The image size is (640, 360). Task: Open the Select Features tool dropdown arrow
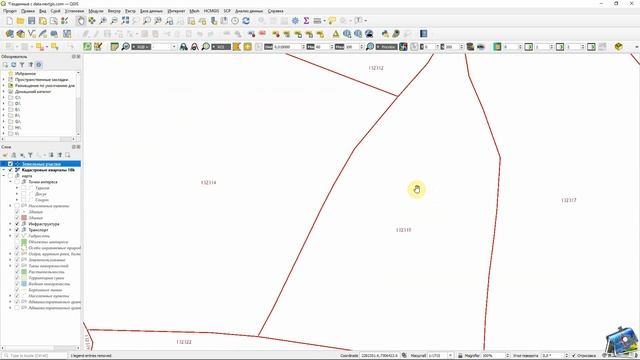pos(47,47)
